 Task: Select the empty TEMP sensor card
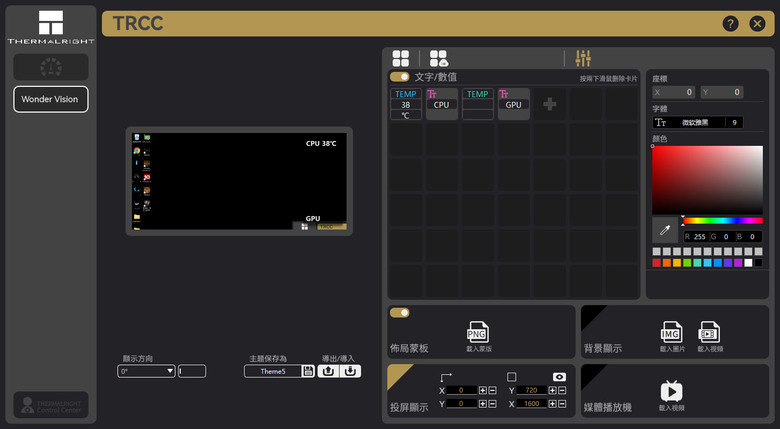[478, 104]
